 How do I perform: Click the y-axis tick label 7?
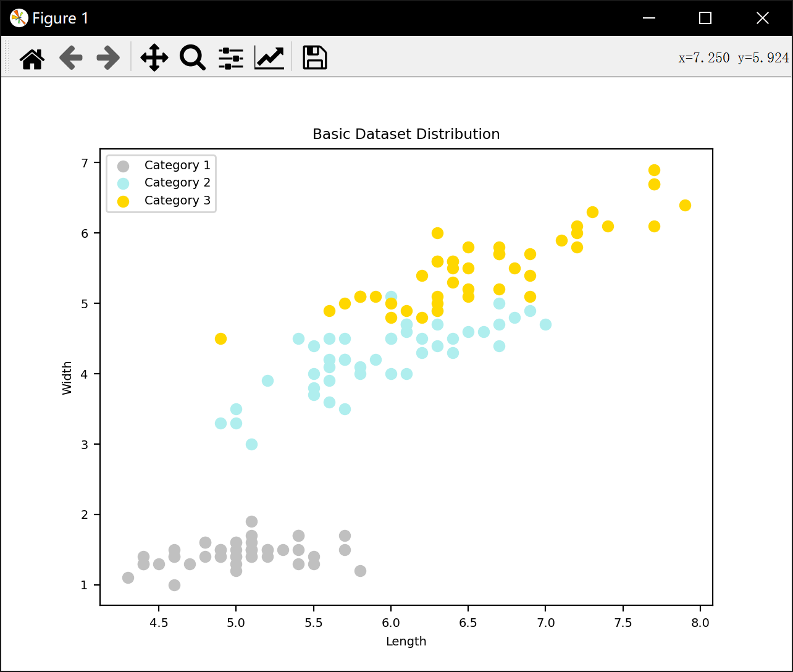(x=85, y=163)
